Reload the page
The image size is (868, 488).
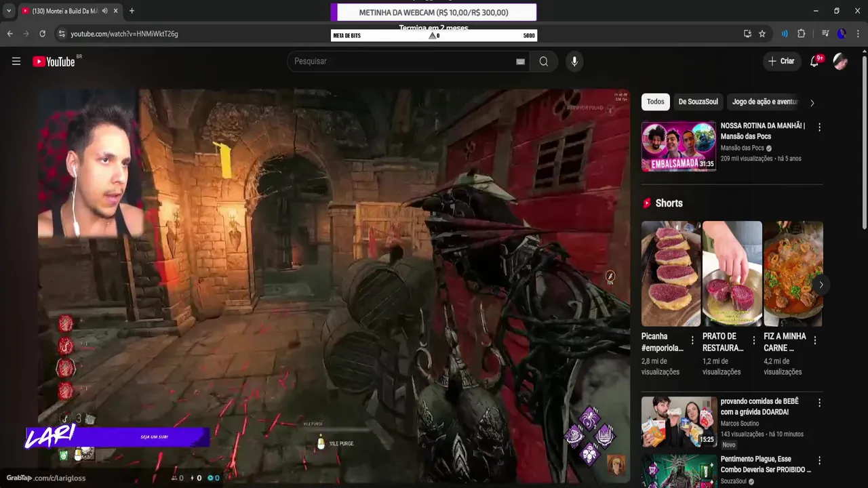coord(43,34)
